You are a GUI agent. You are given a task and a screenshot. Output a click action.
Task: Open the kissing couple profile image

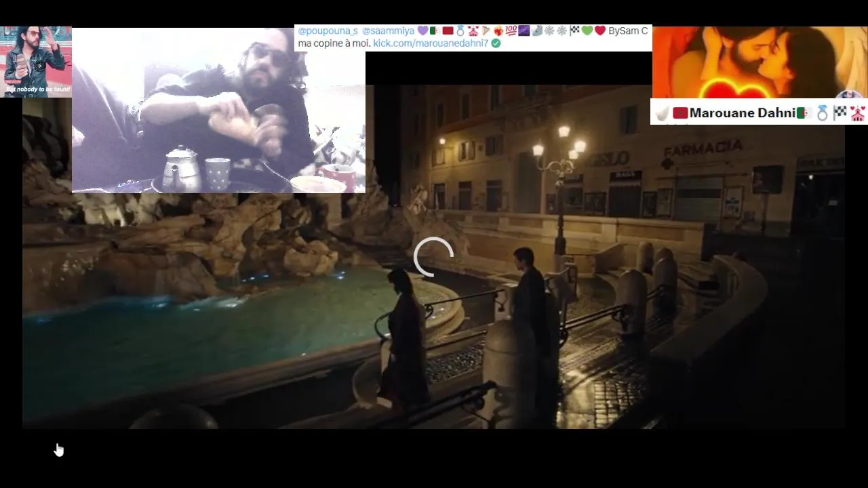pos(759,62)
